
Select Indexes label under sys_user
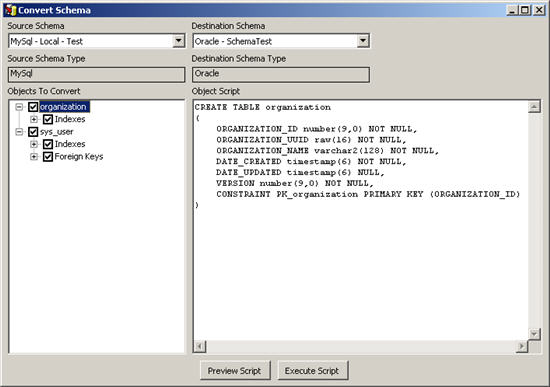coord(70,144)
